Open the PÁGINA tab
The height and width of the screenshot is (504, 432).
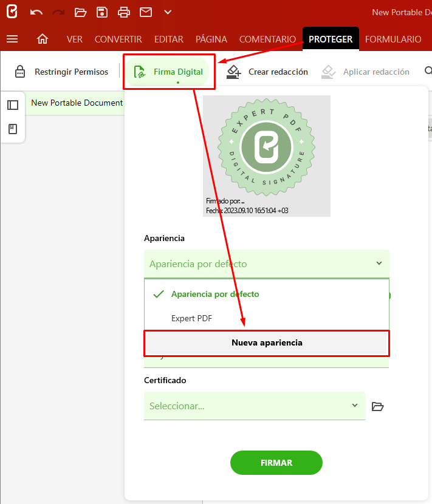coord(211,39)
